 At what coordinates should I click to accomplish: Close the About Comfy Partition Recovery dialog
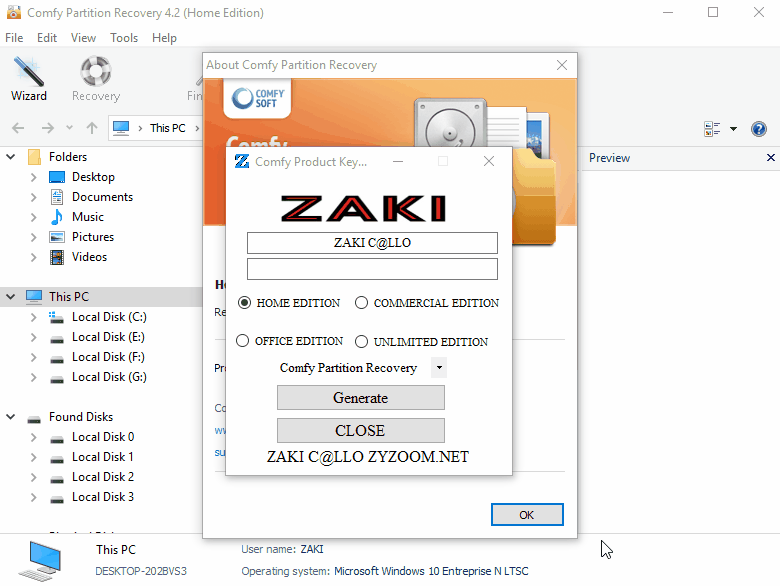point(562,65)
